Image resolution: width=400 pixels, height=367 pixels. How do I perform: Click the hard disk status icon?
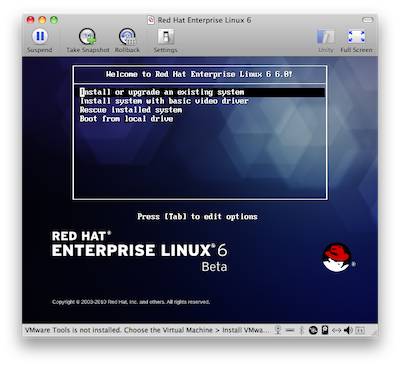coord(325,330)
